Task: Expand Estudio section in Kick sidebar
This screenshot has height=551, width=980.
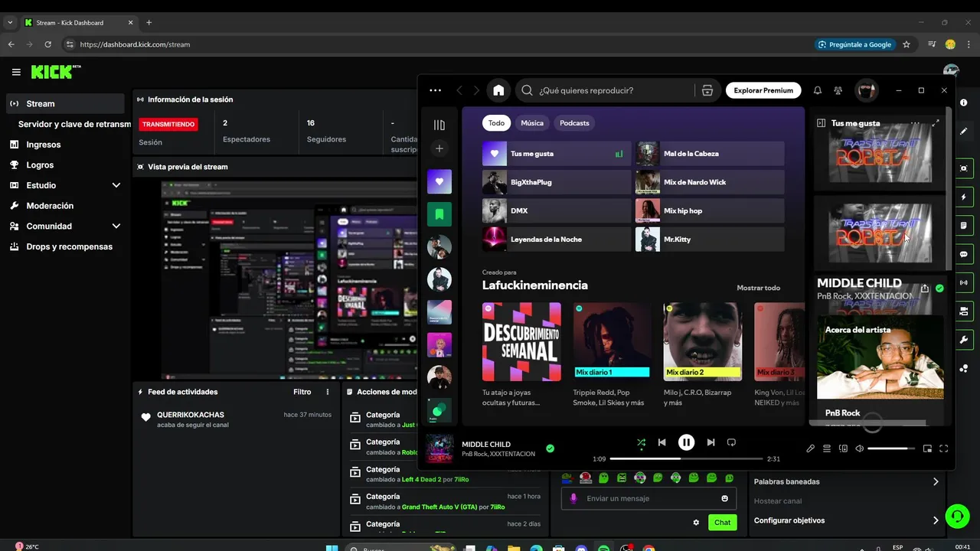Action: point(116,185)
